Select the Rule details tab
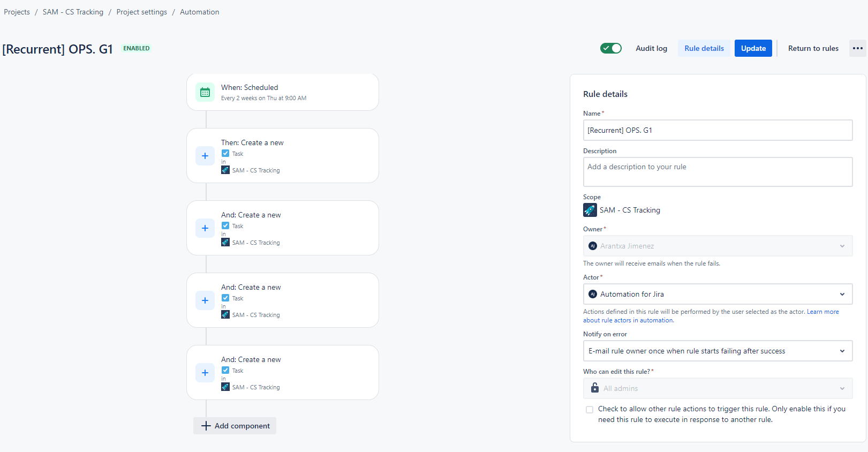This screenshot has height=452, width=868. tap(704, 48)
